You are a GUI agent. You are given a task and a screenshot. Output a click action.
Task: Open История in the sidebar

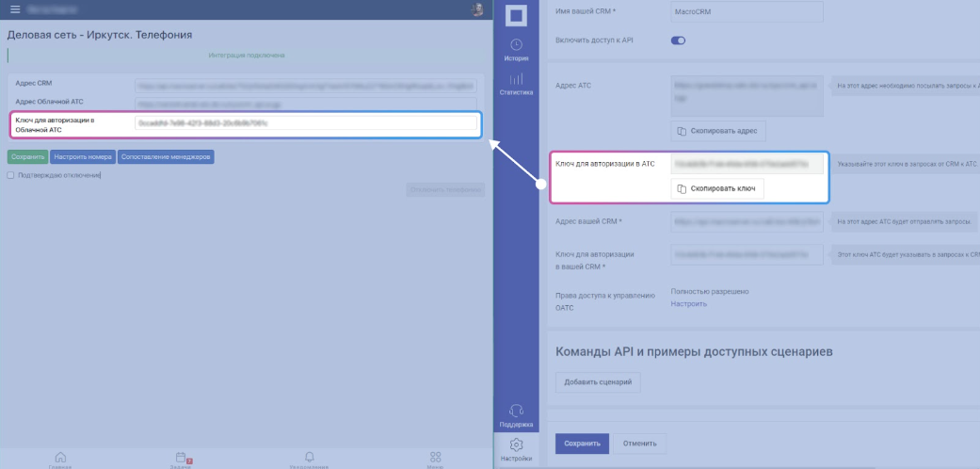(516, 50)
